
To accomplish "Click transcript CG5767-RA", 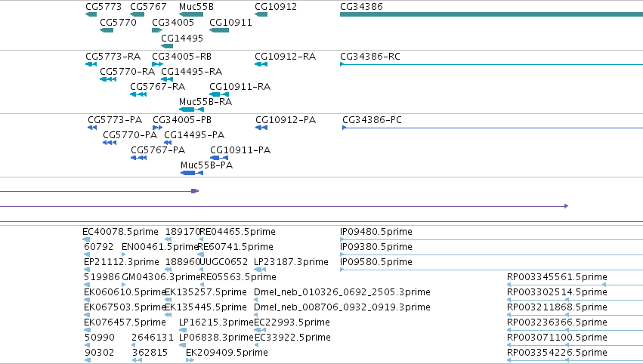I will click(x=157, y=87).
